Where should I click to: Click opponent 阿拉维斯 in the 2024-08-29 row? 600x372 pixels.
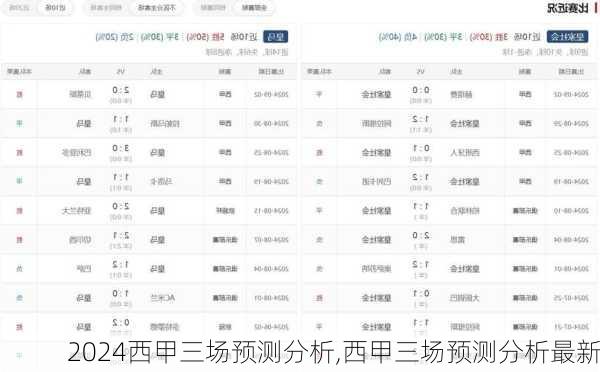tap(377, 124)
